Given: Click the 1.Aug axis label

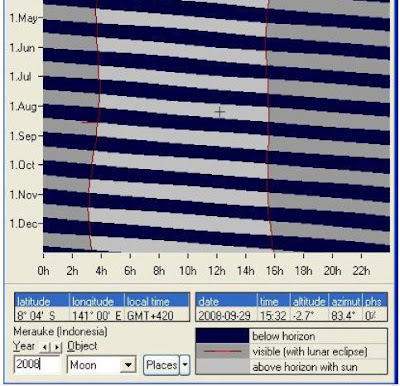Looking at the screenshot, I should pyautogui.click(x=23, y=107).
